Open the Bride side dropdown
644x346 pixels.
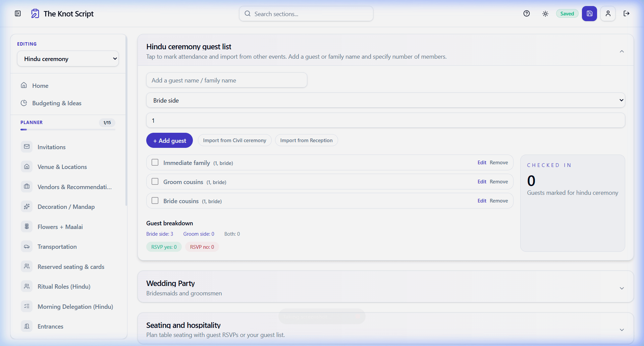(x=385, y=100)
